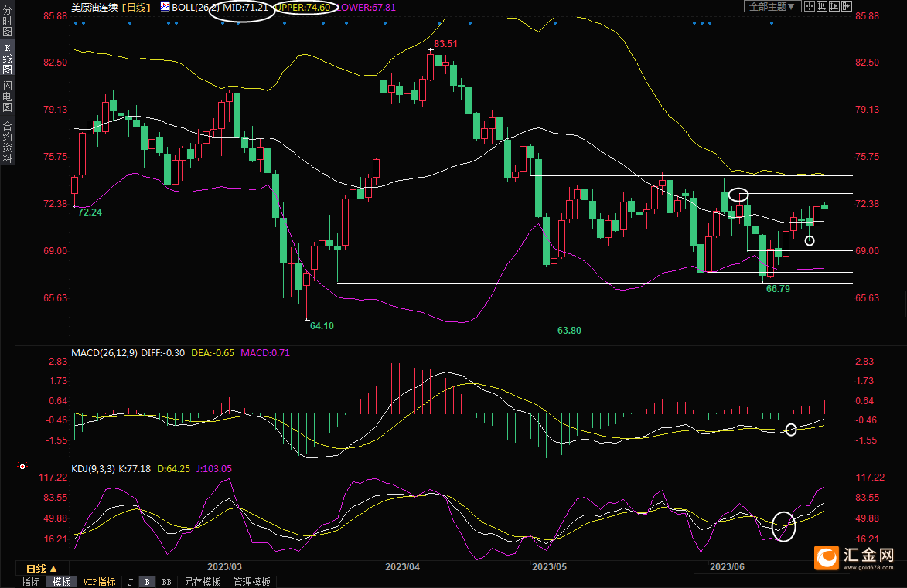Click the axis play-forward icon in the top right
The height and width of the screenshot is (588, 907).
[x=834, y=6]
